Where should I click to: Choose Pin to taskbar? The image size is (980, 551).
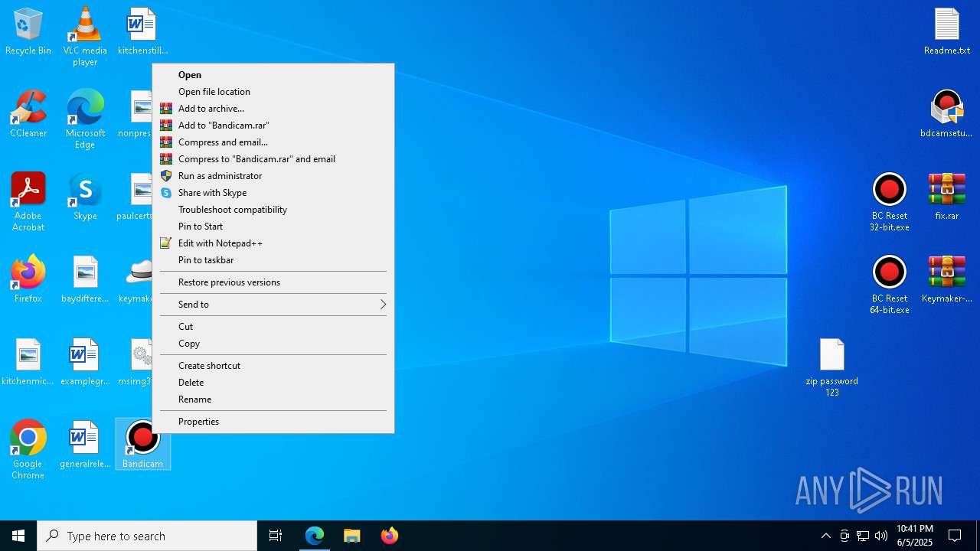[x=273, y=260]
